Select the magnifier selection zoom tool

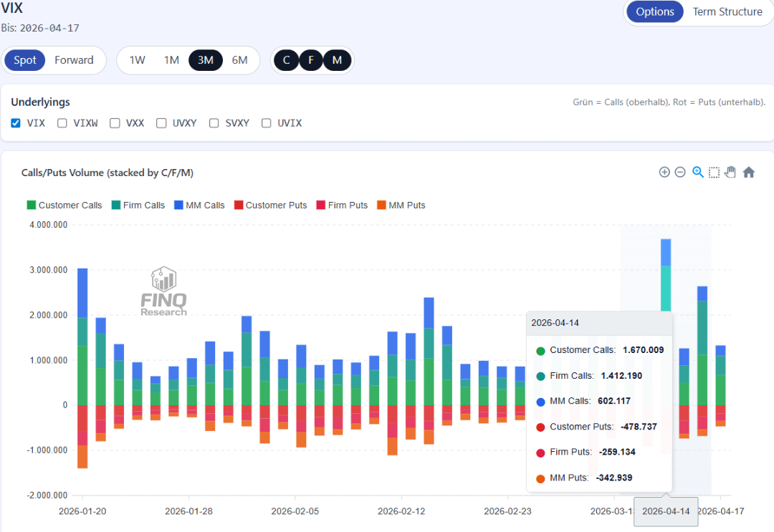(x=697, y=172)
